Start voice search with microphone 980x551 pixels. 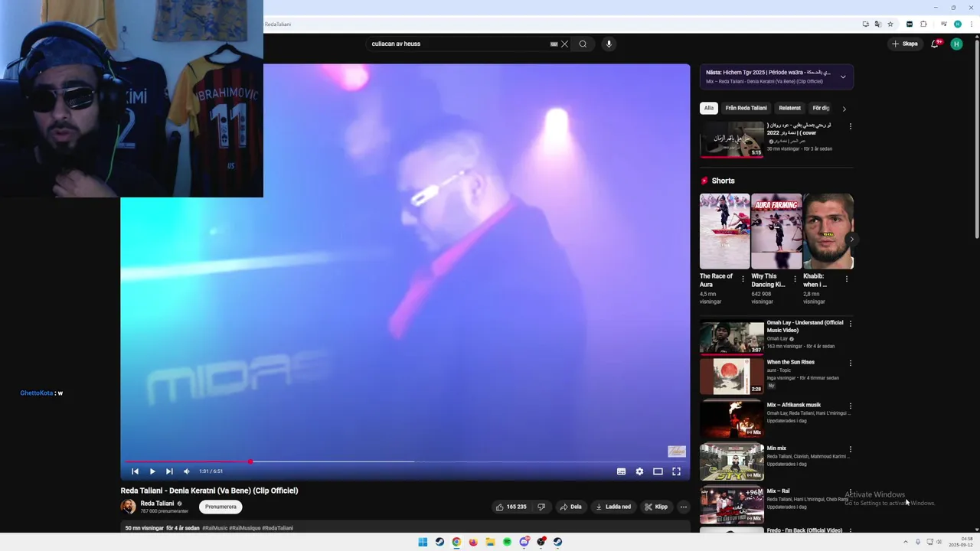point(609,44)
